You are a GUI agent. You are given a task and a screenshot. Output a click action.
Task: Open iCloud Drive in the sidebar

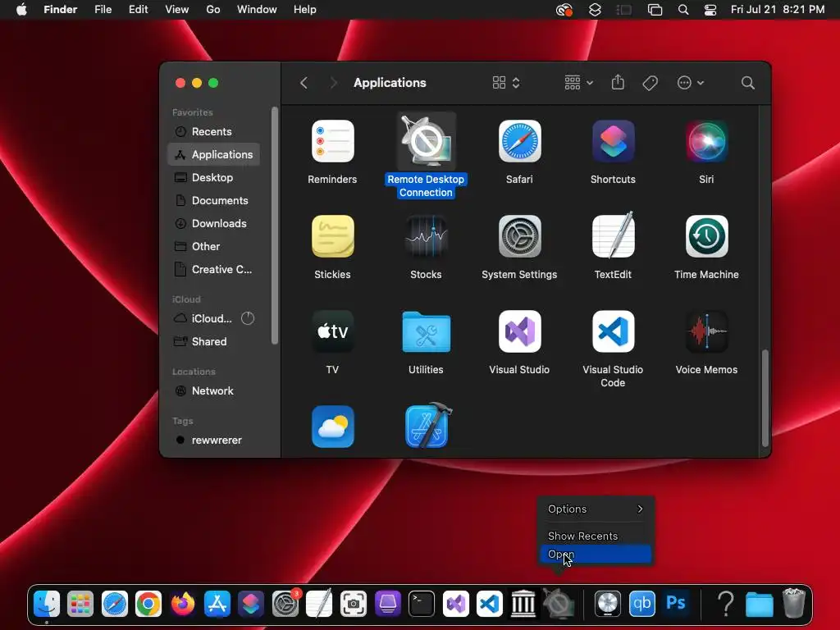pyautogui.click(x=214, y=319)
